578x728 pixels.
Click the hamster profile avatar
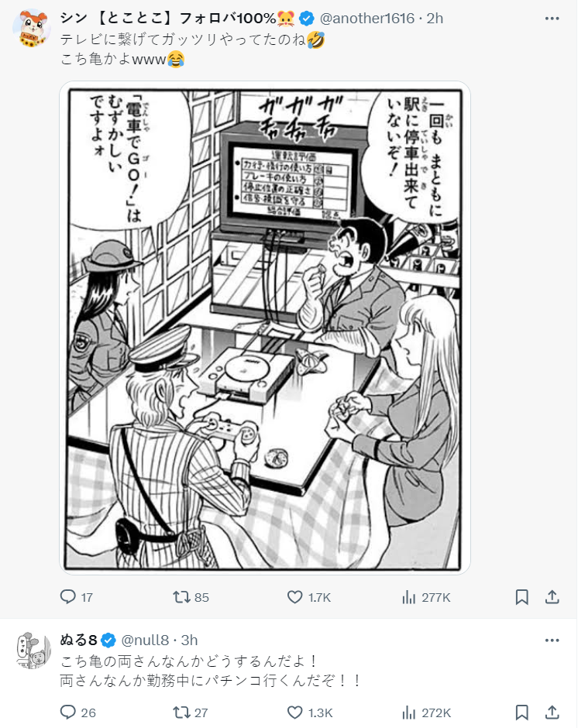point(32,28)
